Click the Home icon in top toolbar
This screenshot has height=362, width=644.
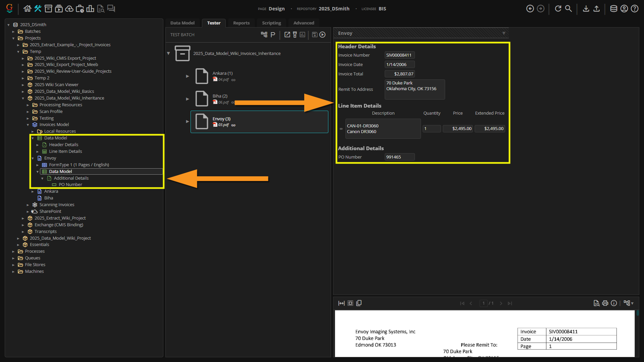pos(27,9)
